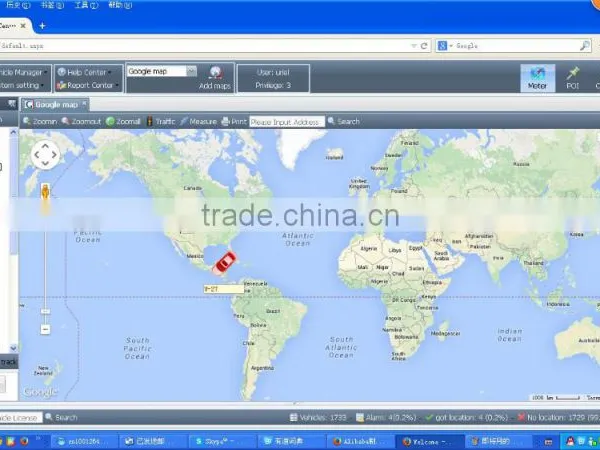Click the Add maps globe icon
Screen dimensions: 600x450
(215, 73)
